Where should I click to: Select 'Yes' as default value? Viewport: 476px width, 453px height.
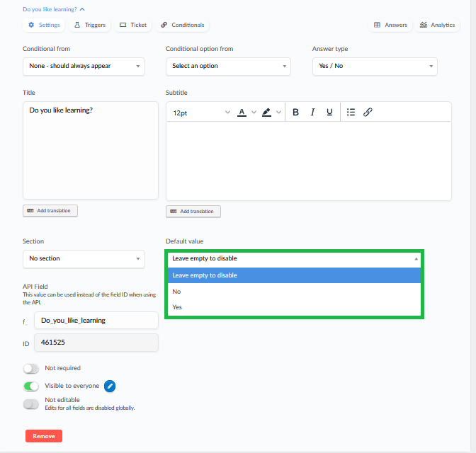(x=294, y=307)
